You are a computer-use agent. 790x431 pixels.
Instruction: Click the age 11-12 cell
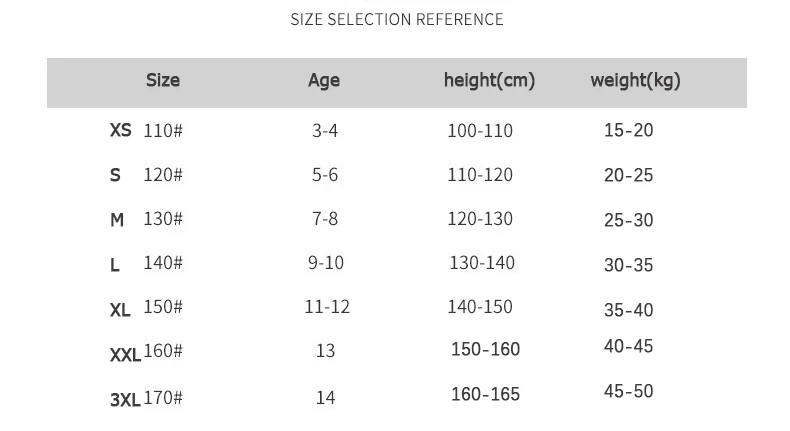pyautogui.click(x=327, y=307)
